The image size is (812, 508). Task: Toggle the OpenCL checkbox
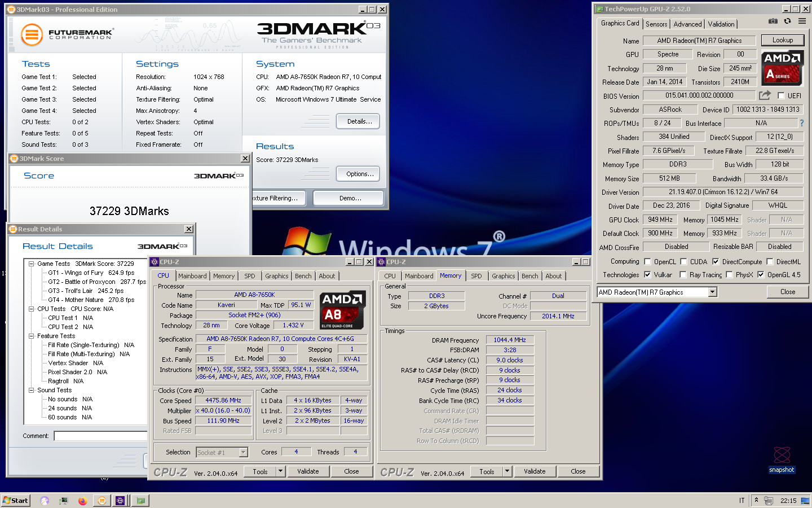[x=647, y=262]
